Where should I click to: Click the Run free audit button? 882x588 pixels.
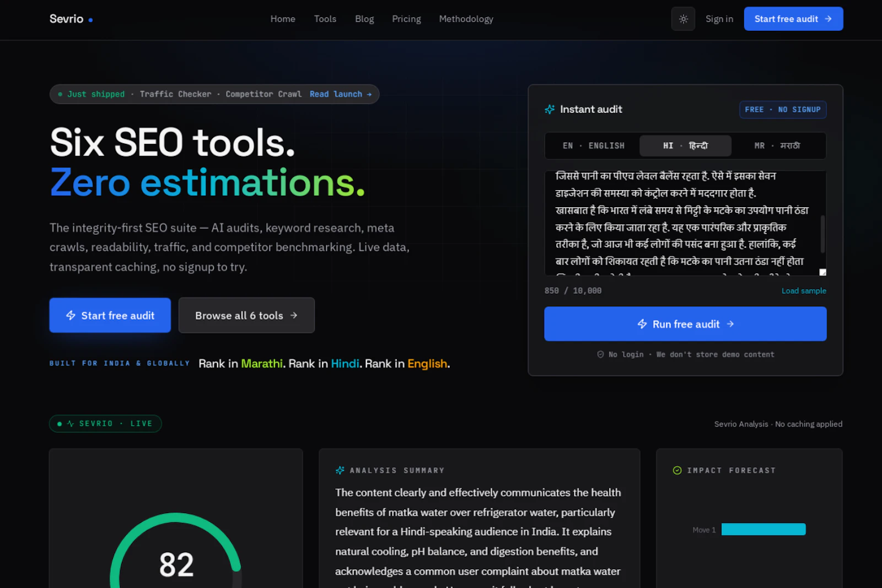click(x=685, y=324)
